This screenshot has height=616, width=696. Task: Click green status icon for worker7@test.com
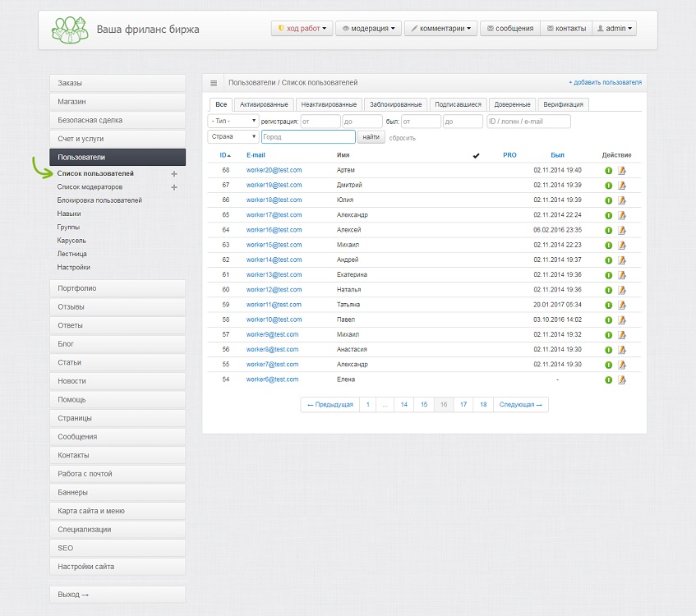[609, 365]
